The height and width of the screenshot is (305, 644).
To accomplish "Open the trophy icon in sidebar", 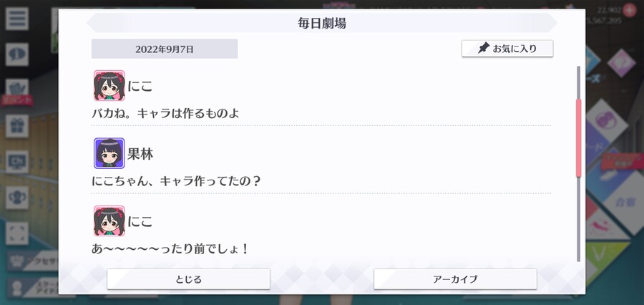I will tap(17, 198).
